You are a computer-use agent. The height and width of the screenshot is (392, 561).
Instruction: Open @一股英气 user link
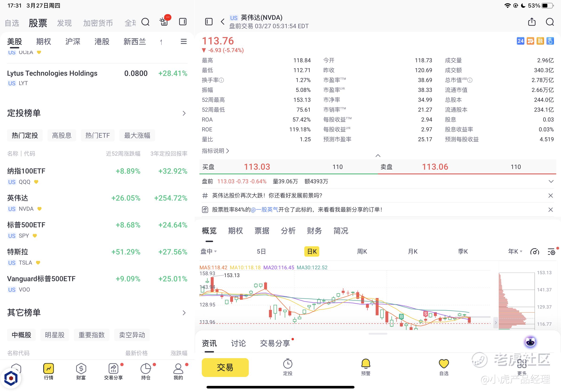click(264, 210)
